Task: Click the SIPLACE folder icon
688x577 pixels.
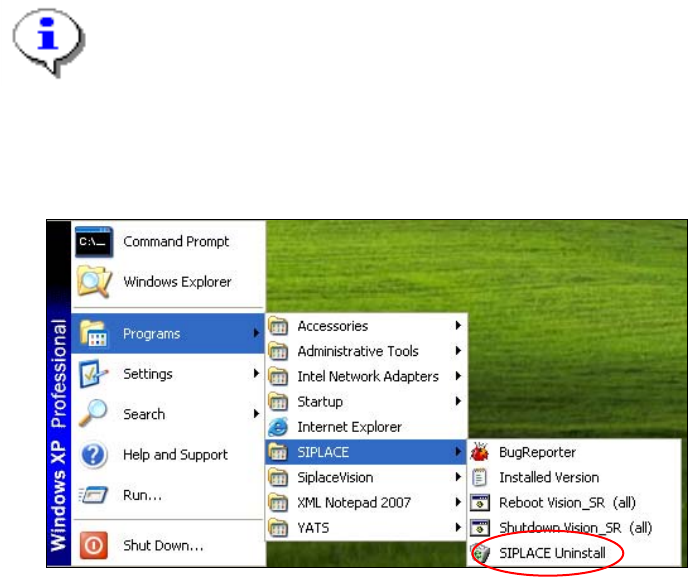Action: pyautogui.click(x=278, y=452)
